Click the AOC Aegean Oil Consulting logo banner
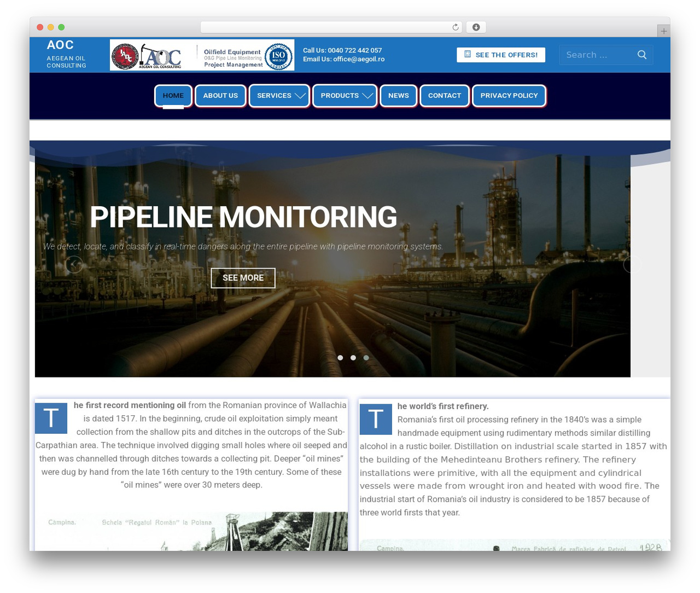This screenshot has height=593, width=700. 202,55
